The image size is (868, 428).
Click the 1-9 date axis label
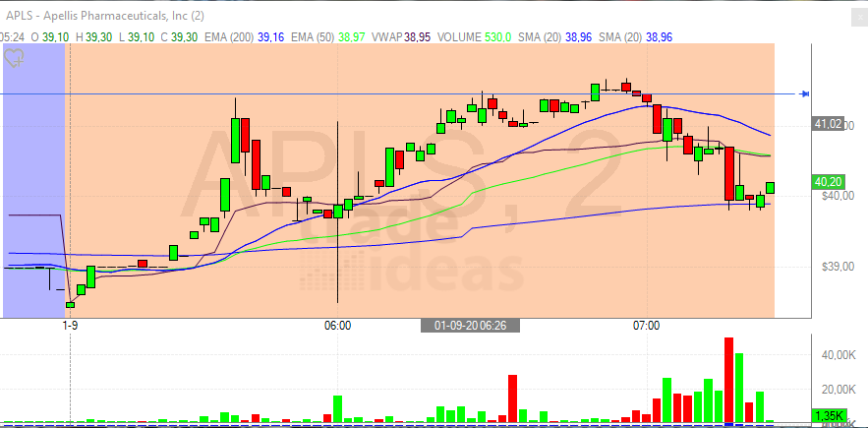point(71,326)
